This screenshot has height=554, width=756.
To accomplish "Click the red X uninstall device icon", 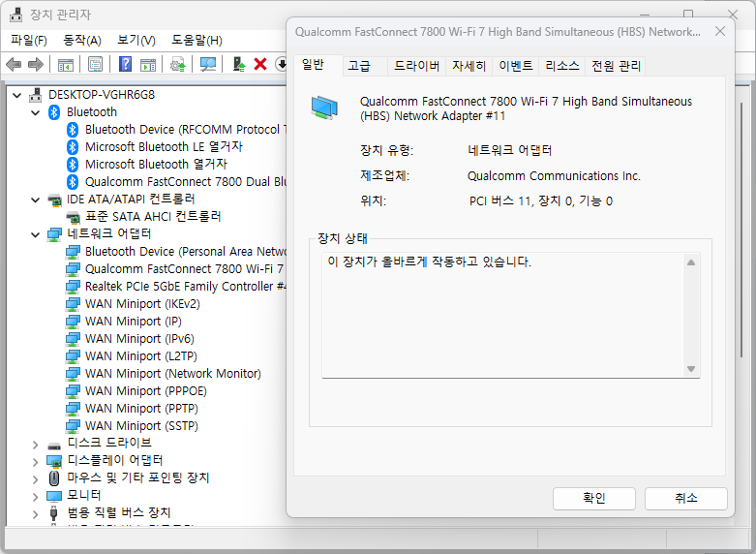I will (x=260, y=64).
